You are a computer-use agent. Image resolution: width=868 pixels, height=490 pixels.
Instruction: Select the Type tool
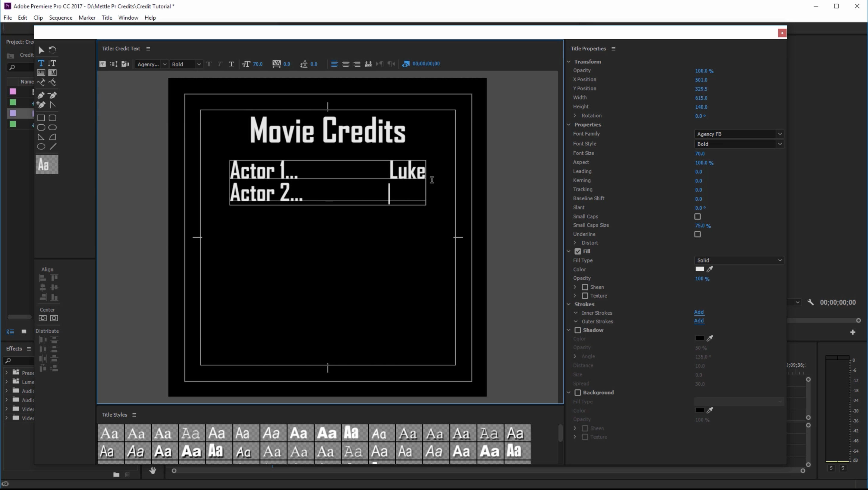coord(41,63)
